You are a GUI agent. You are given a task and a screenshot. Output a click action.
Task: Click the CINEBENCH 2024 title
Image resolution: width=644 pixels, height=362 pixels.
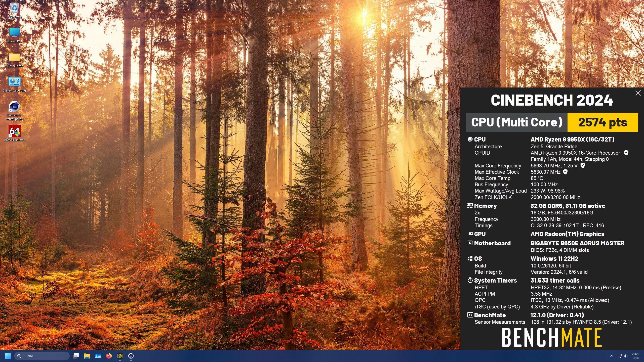[552, 100]
